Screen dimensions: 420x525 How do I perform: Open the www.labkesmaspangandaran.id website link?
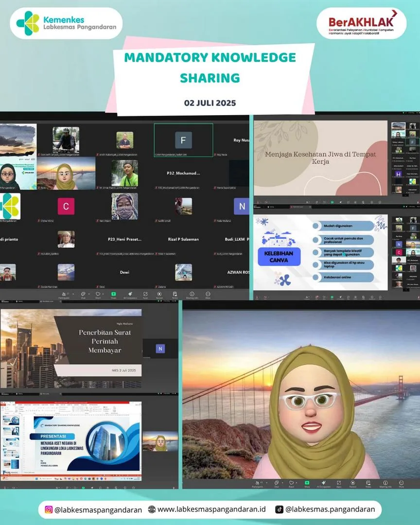coord(211,509)
